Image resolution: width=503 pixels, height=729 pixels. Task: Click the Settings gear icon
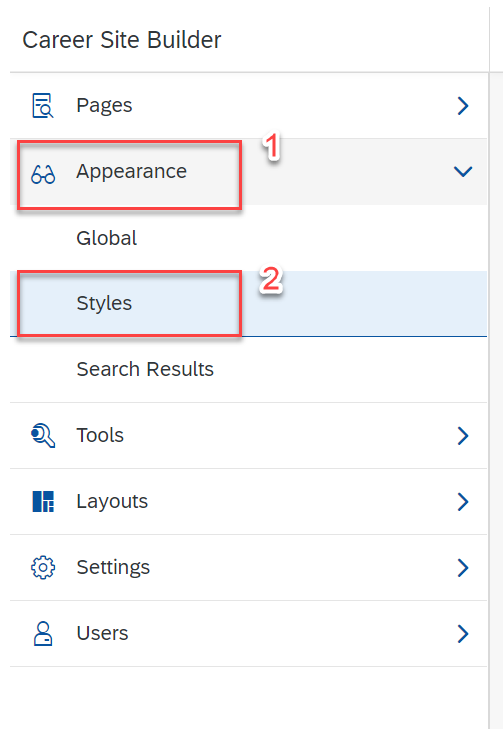click(43, 568)
